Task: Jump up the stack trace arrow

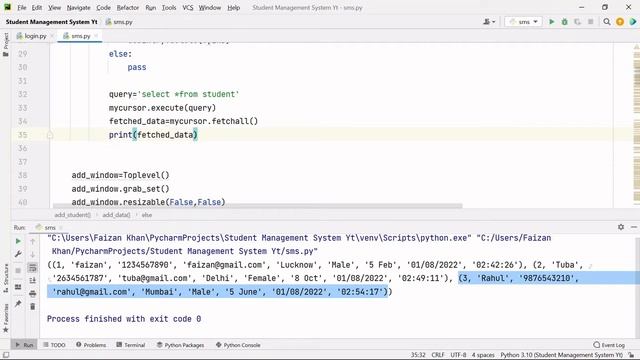Action: (33, 241)
